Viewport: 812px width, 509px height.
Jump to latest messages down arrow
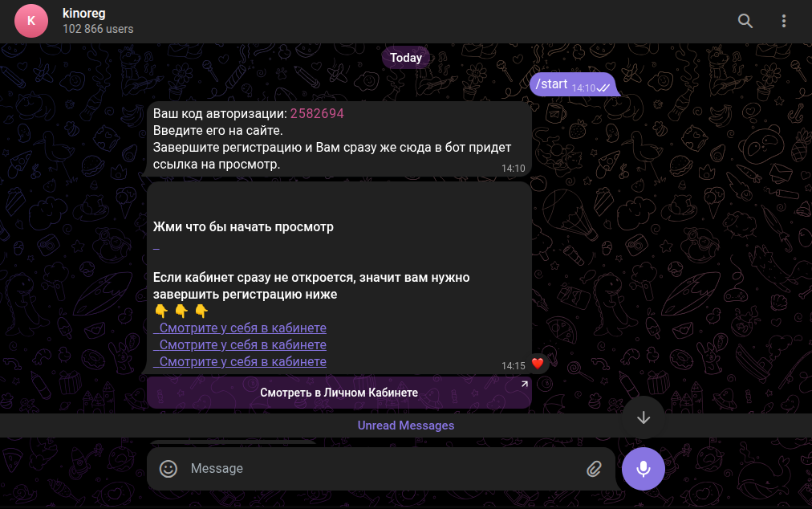tap(644, 417)
